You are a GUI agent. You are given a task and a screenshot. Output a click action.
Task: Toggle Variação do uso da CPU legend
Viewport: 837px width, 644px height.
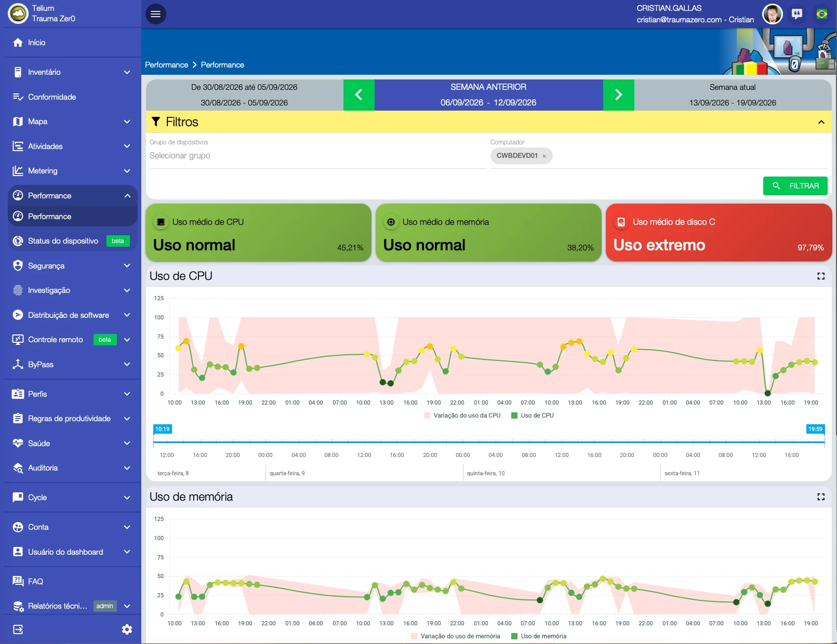click(x=462, y=415)
